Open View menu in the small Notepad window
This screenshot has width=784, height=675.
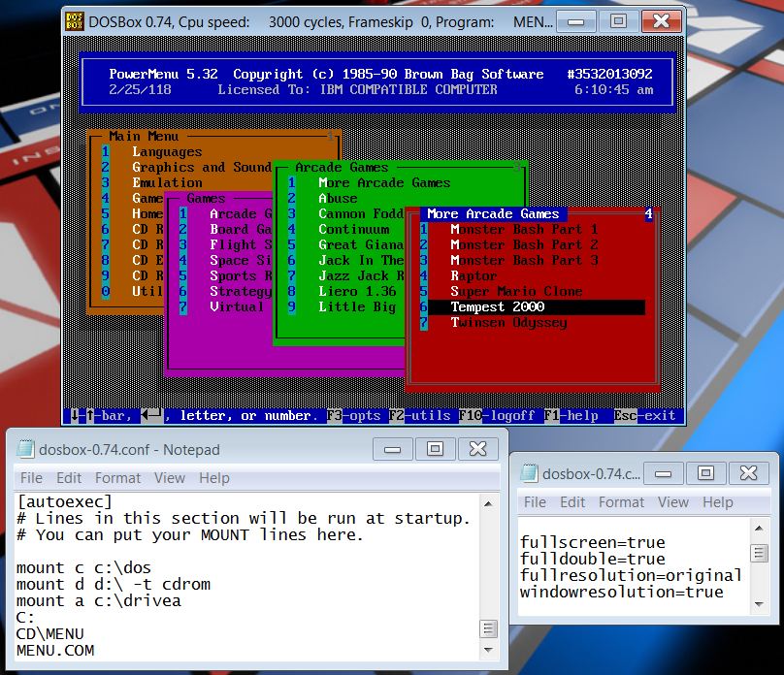(x=673, y=502)
